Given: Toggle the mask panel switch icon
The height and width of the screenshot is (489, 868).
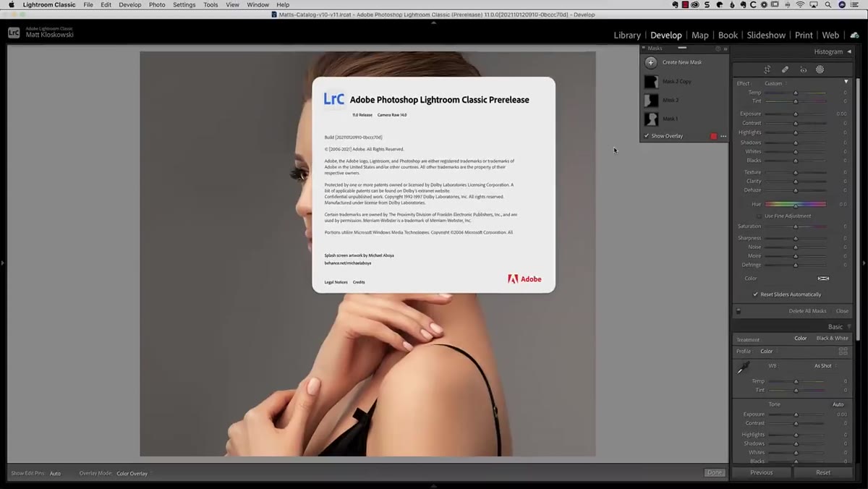Looking at the screenshot, I should pyautogui.click(x=738, y=311).
